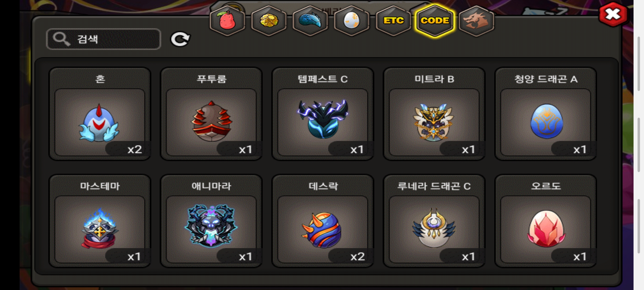The image size is (644, 290).
Task: Select the 루네라 드래곤 C egg
Action: 434,221
